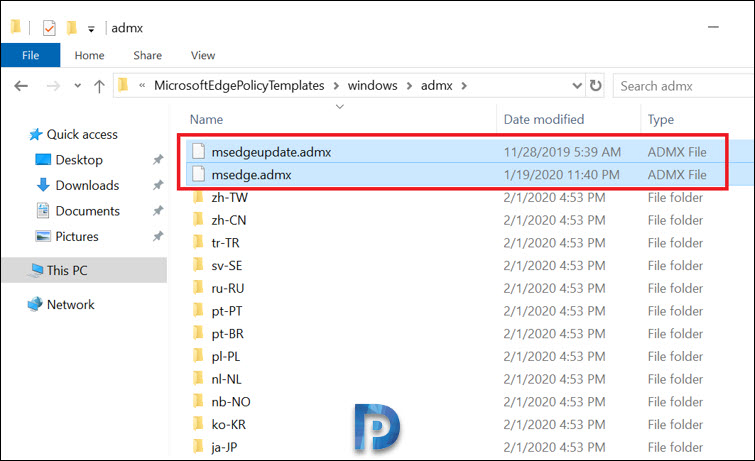Click the msedgeupdate.admx file icon

click(x=198, y=151)
